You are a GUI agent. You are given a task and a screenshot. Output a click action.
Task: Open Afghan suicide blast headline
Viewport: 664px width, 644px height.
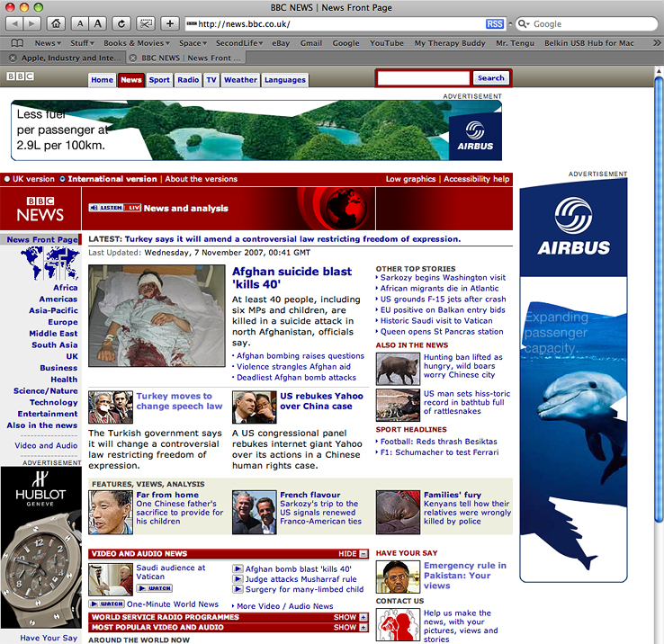(x=292, y=277)
